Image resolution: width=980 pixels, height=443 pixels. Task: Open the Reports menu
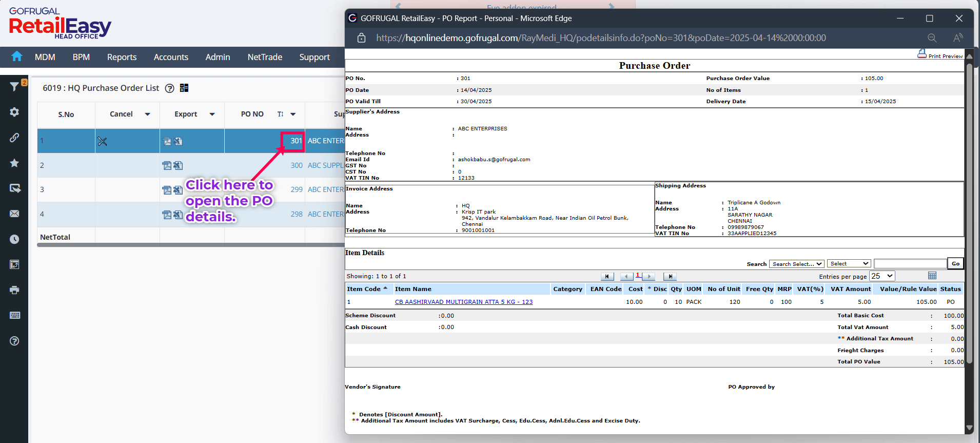pos(122,57)
